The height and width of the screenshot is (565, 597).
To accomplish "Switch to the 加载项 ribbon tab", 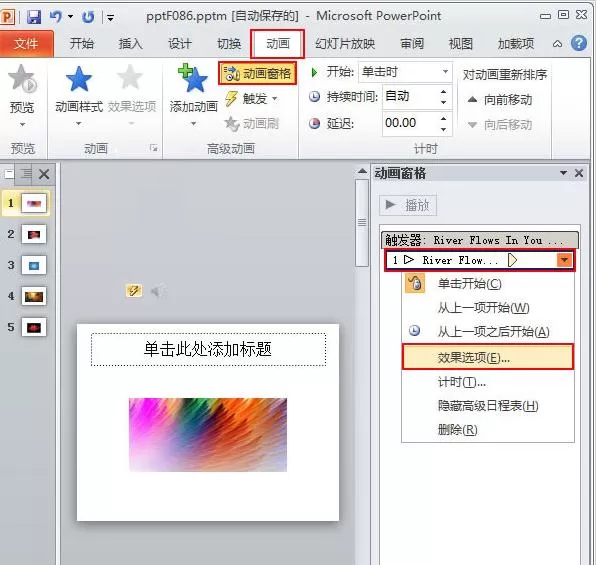I will (516, 43).
